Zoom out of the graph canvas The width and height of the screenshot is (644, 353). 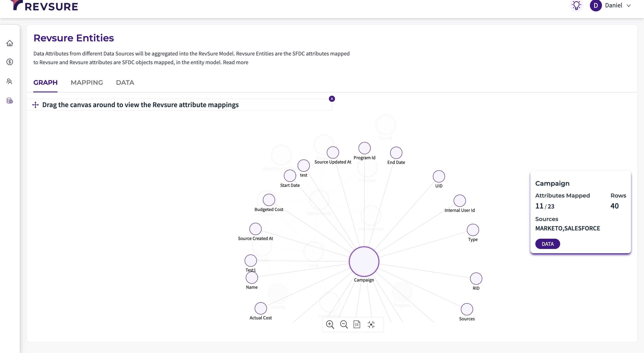click(x=344, y=325)
